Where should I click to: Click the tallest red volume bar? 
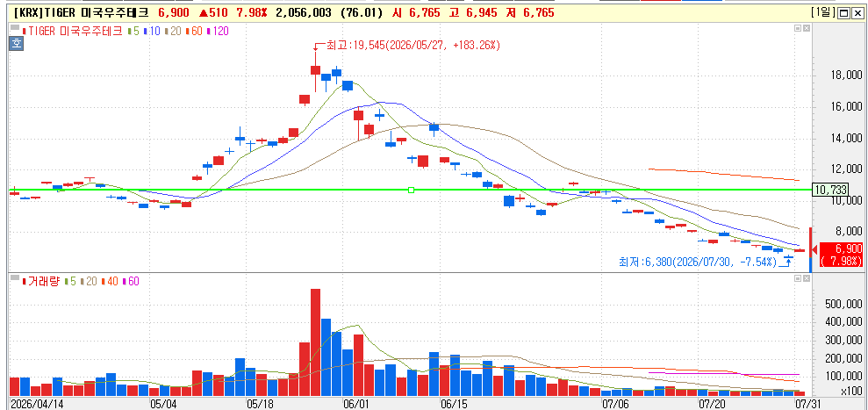[315, 342]
